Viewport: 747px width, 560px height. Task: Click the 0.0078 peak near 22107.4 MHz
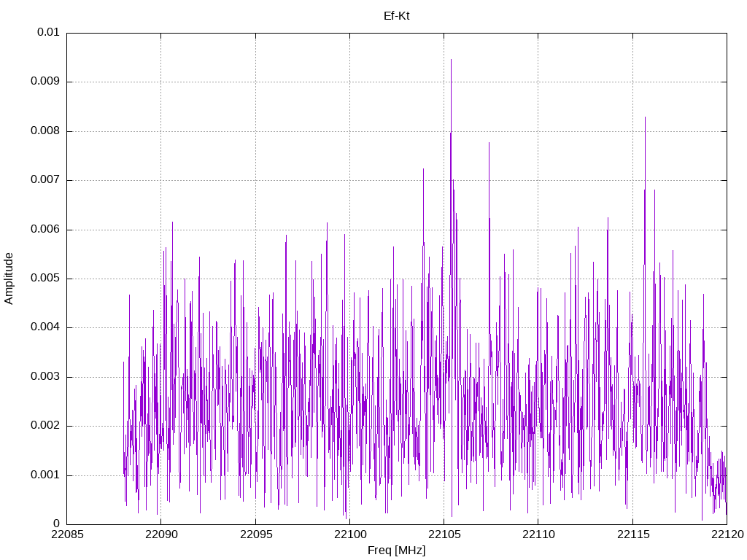pos(489,143)
